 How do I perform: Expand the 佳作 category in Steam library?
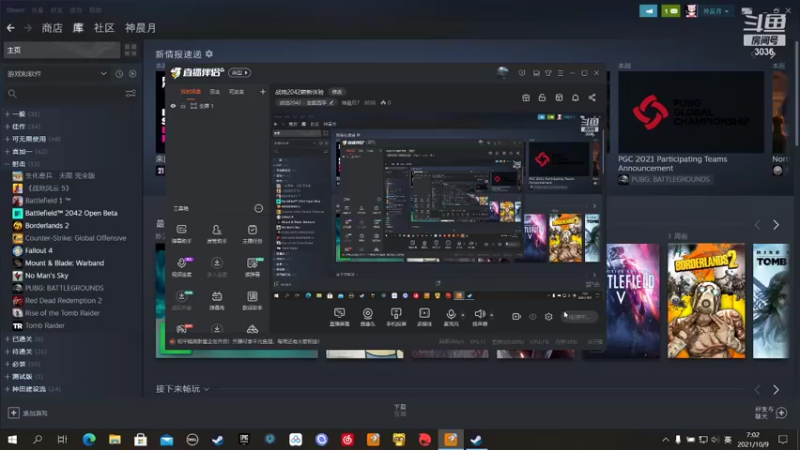7,127
